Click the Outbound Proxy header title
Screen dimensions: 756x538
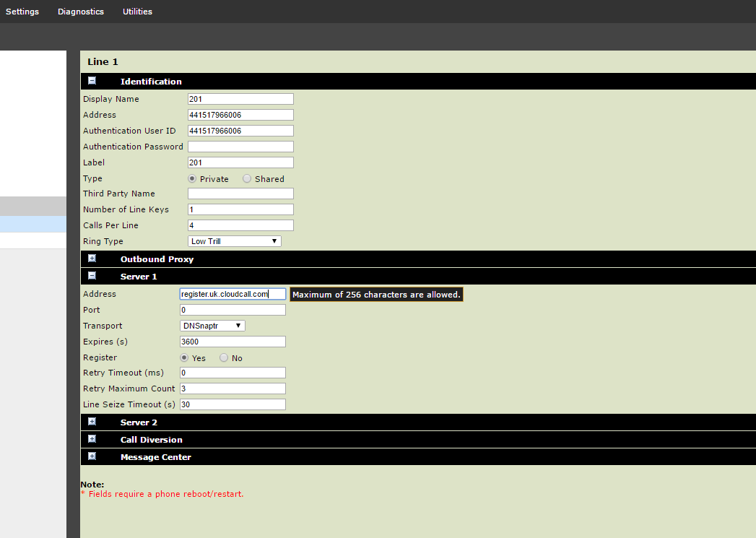(157, 259)
